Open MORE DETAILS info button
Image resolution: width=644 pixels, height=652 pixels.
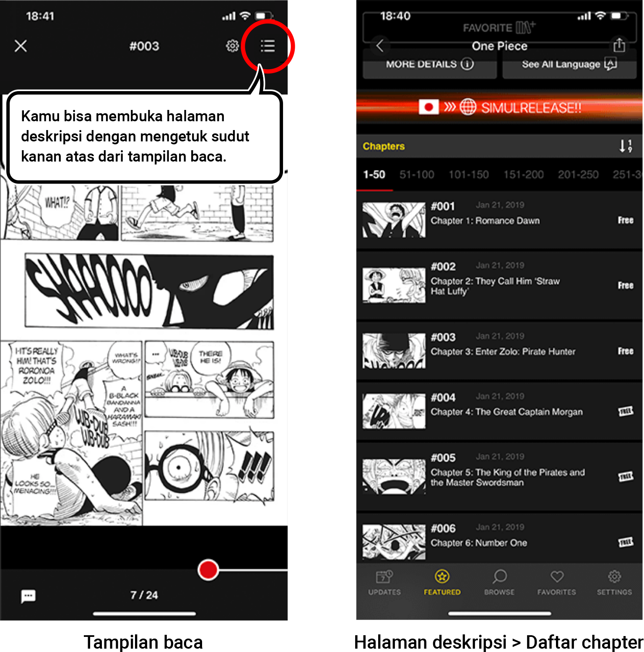[430, 64]
